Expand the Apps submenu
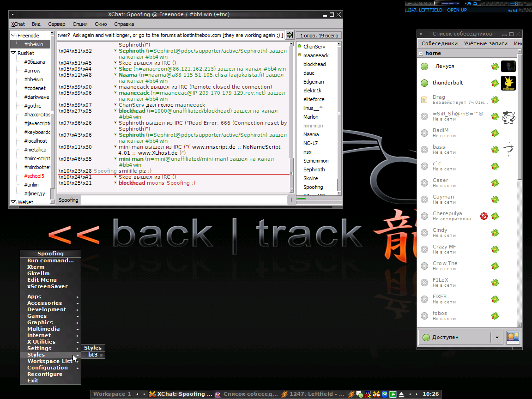 (50, 296)
